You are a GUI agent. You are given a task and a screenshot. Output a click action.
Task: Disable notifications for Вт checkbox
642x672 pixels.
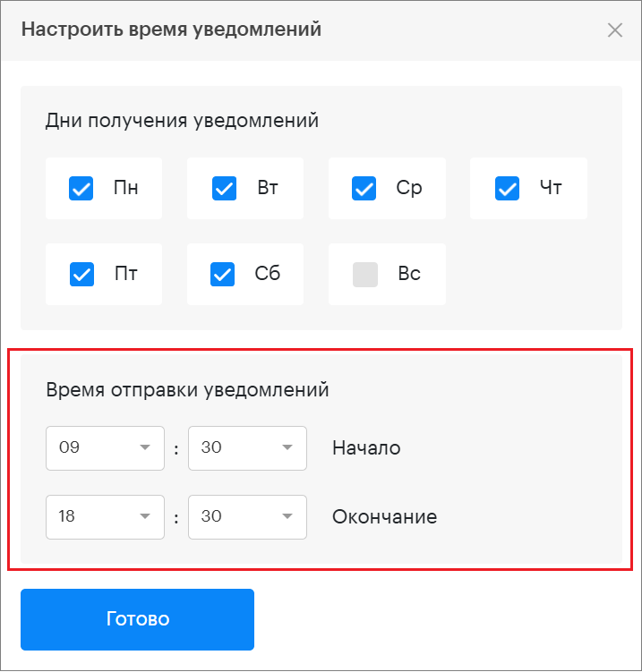click(224, 189)
